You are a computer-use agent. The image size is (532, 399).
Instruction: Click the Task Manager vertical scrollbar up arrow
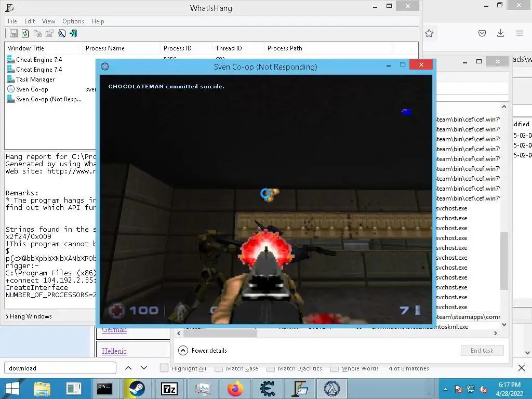click(x=504, y=107)
